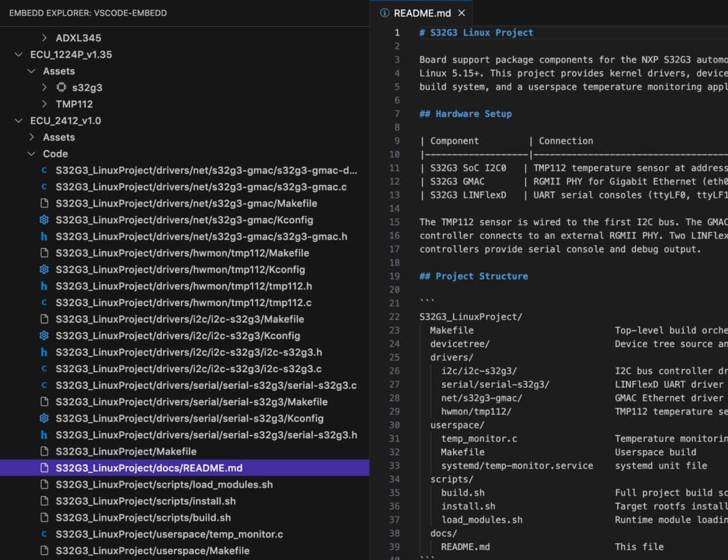Click C icon of tmp112.c
This screenshot has width=728, height=560.
[x=44, y=303]
